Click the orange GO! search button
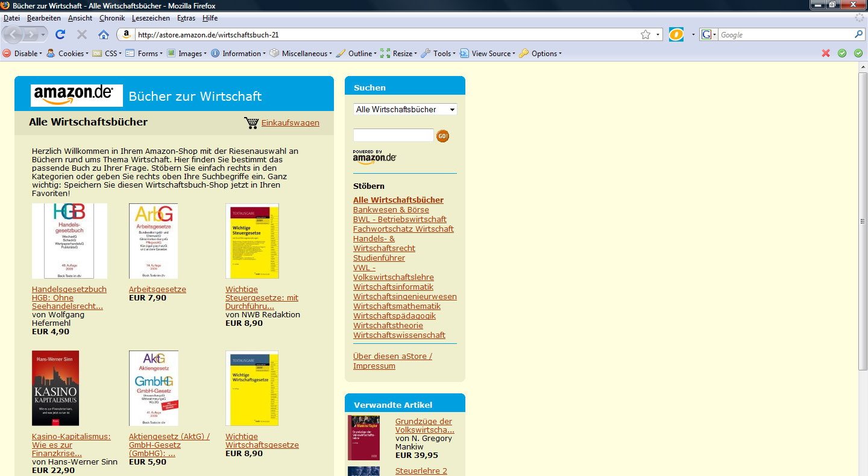This screenshot has height=476, width=868. (x=442, y=136)
